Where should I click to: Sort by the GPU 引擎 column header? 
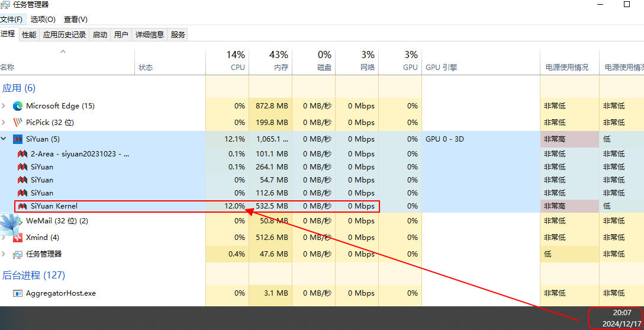[481, 62]
